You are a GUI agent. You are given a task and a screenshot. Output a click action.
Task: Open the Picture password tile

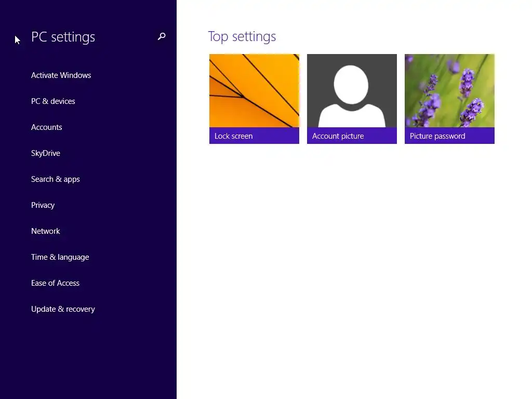(449, 99)
